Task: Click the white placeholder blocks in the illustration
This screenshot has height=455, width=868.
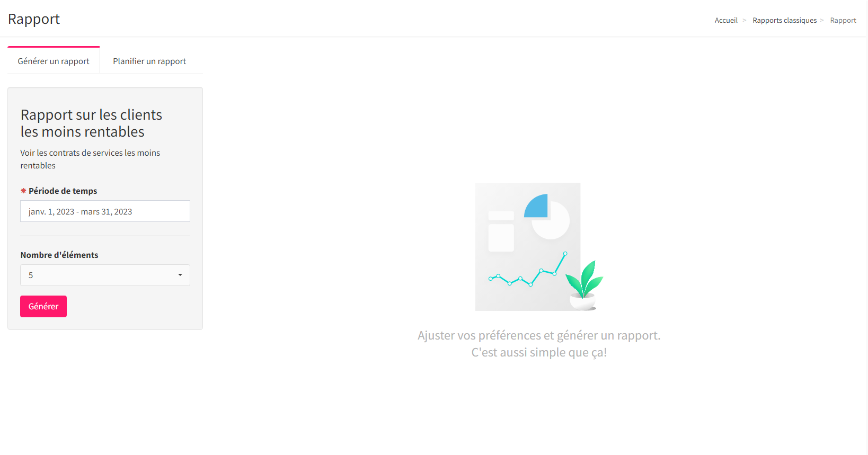Action: coord(501,231)
